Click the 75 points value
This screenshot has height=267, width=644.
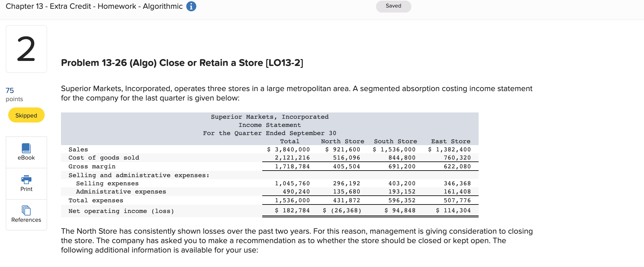pos(10,90)
